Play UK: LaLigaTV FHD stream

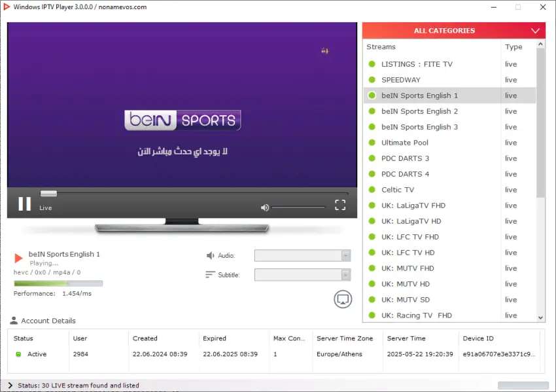(449, 205)
